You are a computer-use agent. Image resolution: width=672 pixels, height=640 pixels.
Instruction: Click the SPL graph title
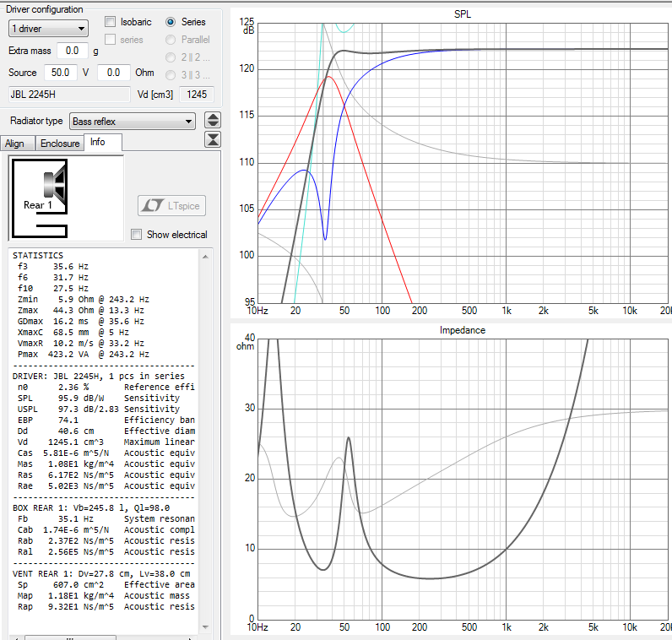coord(463,14)
